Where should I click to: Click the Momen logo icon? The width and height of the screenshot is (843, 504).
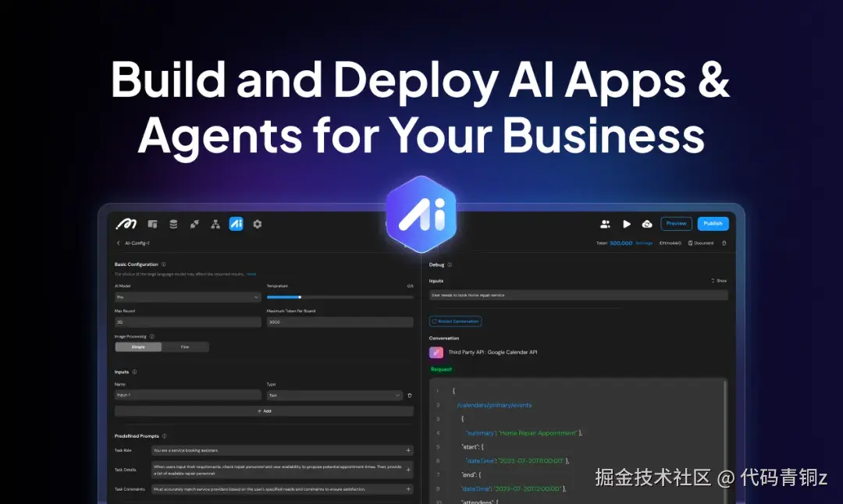[126, 224]
